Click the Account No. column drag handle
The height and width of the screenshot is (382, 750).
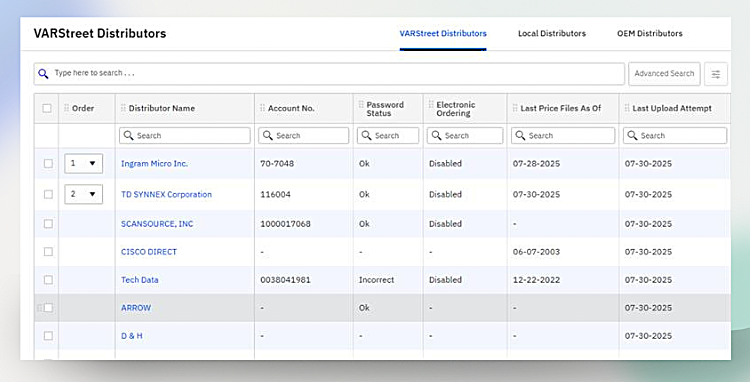pyautogui.click(x=263, y=108)
